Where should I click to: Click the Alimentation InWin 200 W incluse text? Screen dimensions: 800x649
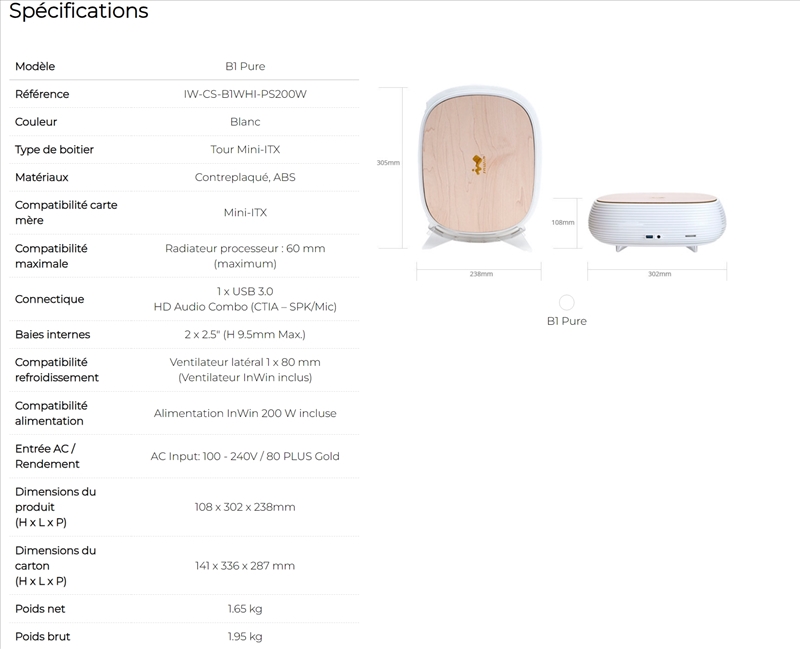pos(245,413)
